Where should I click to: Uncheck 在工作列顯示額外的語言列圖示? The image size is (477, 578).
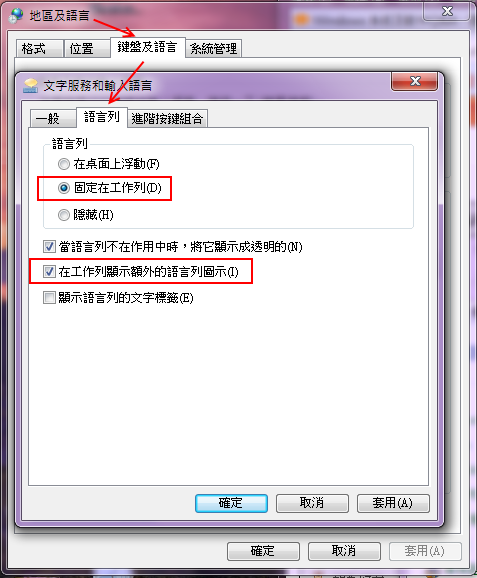point(49,272)
